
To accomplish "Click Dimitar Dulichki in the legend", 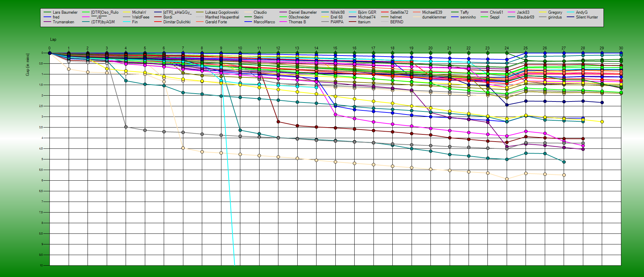I will click(x=177, y=22).
